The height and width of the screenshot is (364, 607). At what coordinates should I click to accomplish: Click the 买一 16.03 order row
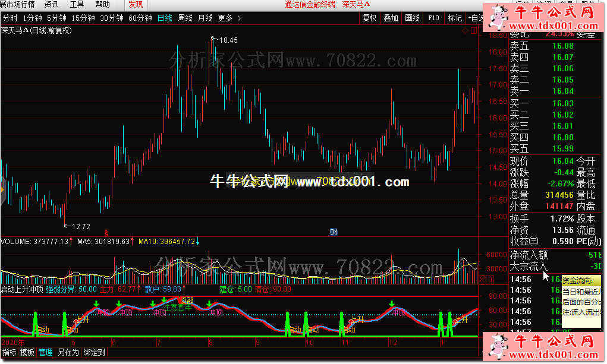542,104
